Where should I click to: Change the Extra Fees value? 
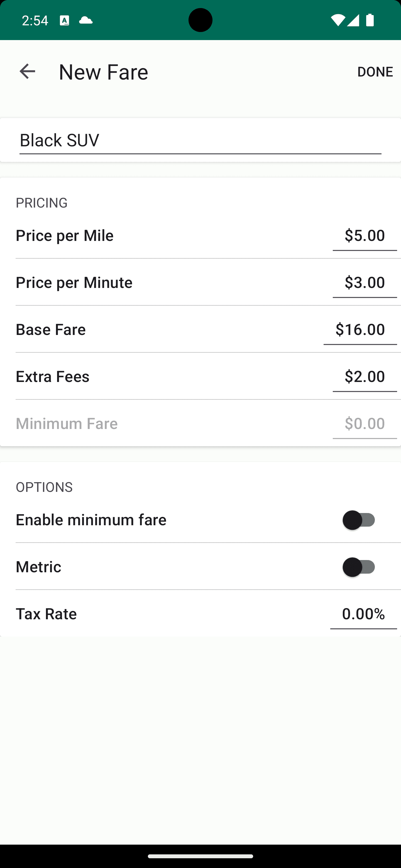pos(364,376)
